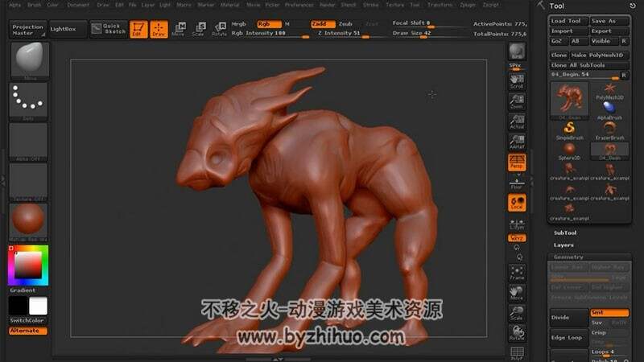Toggle the Zadd sculpt mode

[x=322, y=24]
